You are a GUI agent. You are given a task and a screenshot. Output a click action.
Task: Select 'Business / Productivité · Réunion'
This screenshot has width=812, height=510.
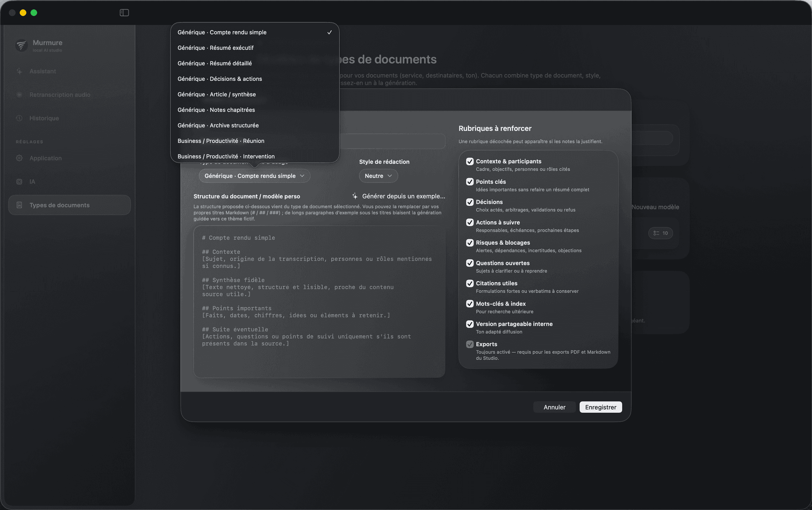click(x=255, y=141)
